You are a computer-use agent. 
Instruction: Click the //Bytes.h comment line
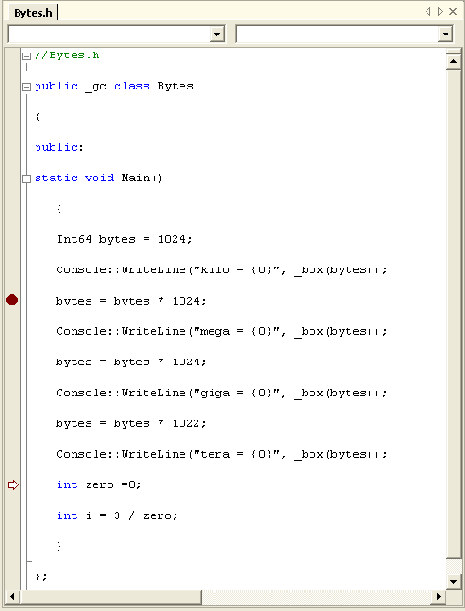click(67, 55)
